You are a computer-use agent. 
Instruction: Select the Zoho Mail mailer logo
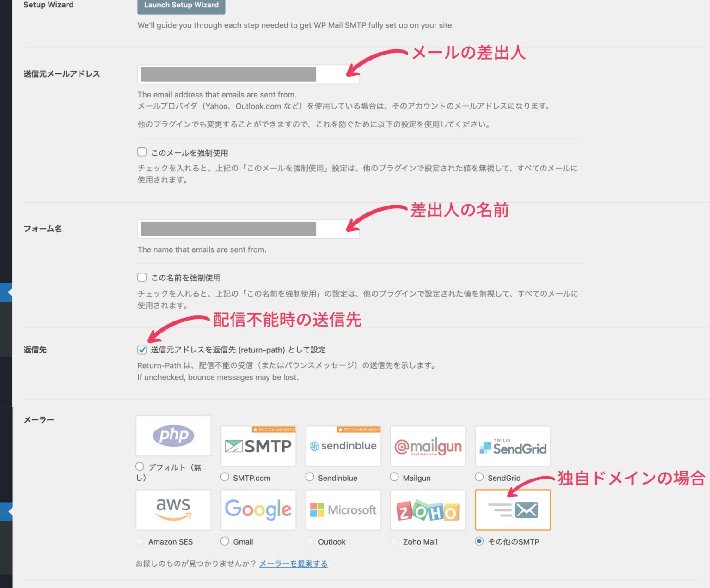(x=427, y=509)
